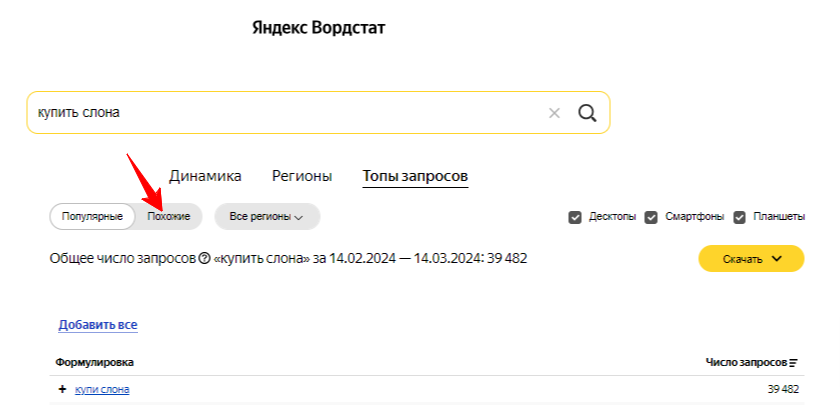Image resolution: width=840 pixels, height=405 pixels.
Task: Select the Популярные toggle option
Action: (x=92, y=217)
